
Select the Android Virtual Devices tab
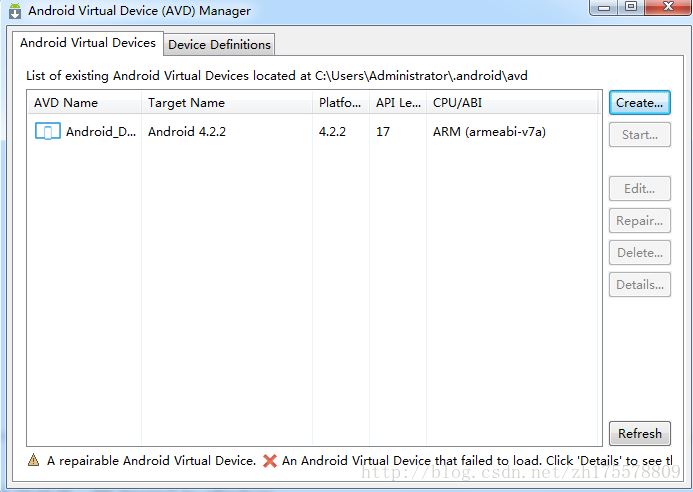pyautogui.click(x=88, y=43)
